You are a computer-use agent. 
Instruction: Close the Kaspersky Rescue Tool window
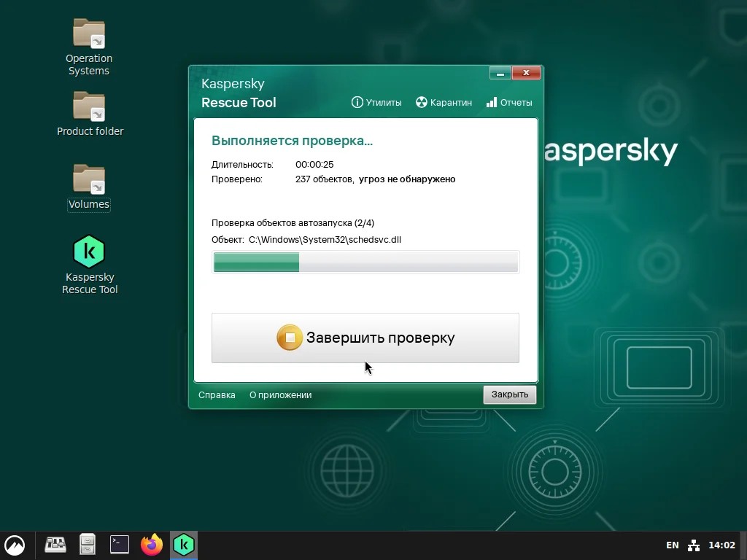(526, 74)
